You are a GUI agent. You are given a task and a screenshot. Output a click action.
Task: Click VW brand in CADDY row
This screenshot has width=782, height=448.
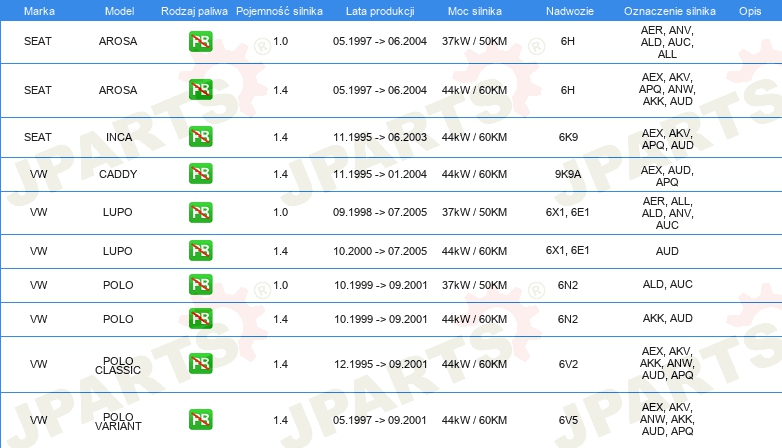(x=38, y=174)
